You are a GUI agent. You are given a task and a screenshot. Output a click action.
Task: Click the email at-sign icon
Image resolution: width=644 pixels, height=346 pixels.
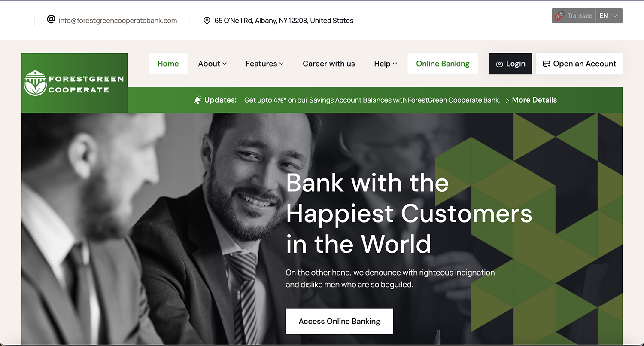pos(51,19)
